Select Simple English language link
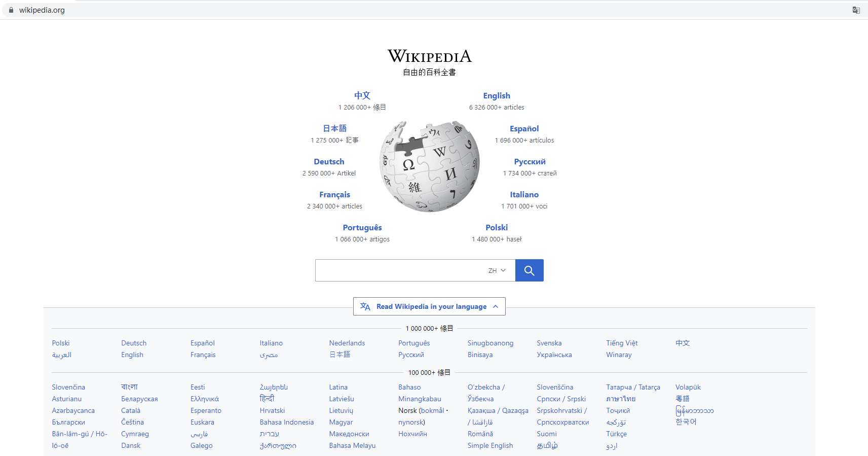 point(490,446)
